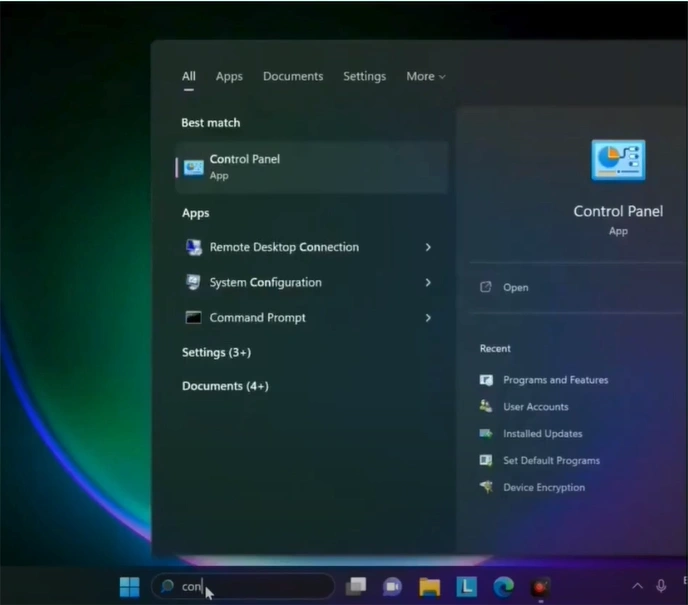Click the Command Prompt icon
The width and height of the screenshot is (688, 605).
[x=193, y=317]
